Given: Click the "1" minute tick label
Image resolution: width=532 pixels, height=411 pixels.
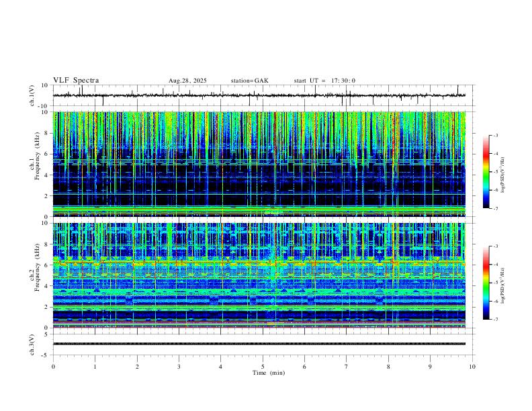Looking at the screenshot, I should pos(95,367).
